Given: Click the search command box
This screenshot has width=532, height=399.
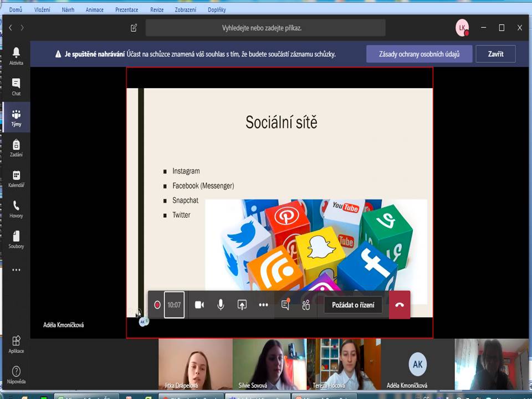Looking at the screenshot, I should click(x=265, y=28).
